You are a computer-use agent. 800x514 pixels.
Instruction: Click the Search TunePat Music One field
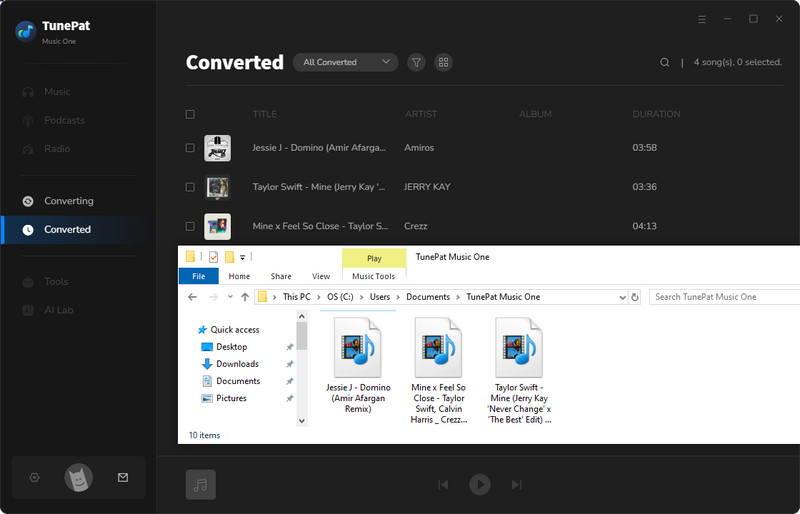(x=722, y=297)
